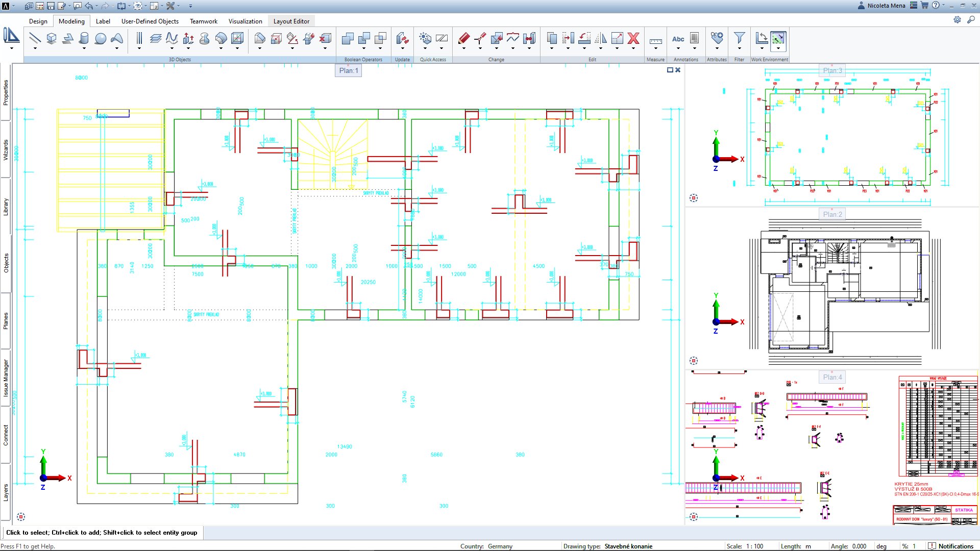Expand the dropdown under the Line tool
The image size is (980, 551).
point(35,49)
